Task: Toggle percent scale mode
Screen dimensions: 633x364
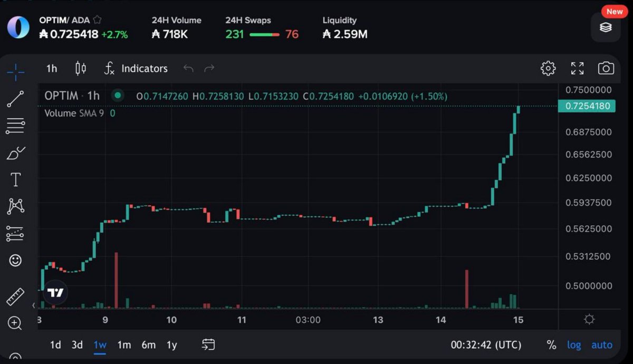Action: pyautogui.click(x=551, y=345)
